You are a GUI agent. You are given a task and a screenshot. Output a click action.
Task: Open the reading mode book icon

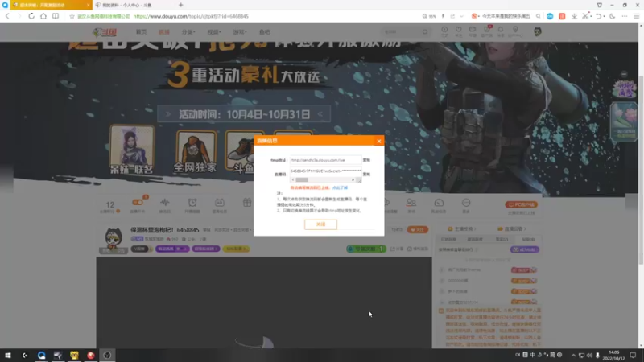(x=56, y=16)
